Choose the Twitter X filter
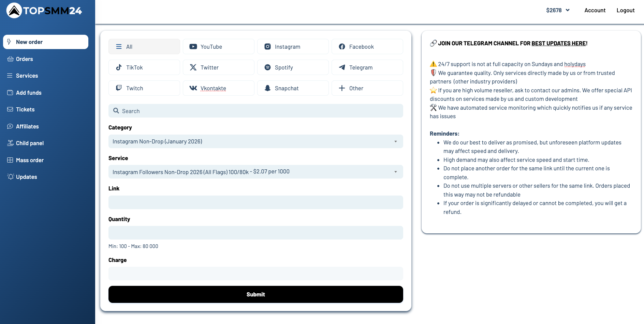 [x=218, y=67]
